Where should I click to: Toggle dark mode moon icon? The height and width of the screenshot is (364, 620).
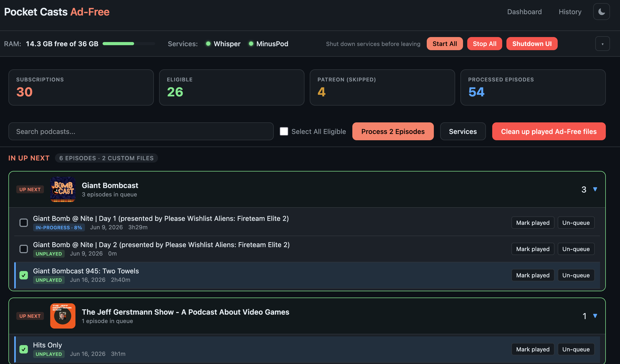click(x=601, y=12)
